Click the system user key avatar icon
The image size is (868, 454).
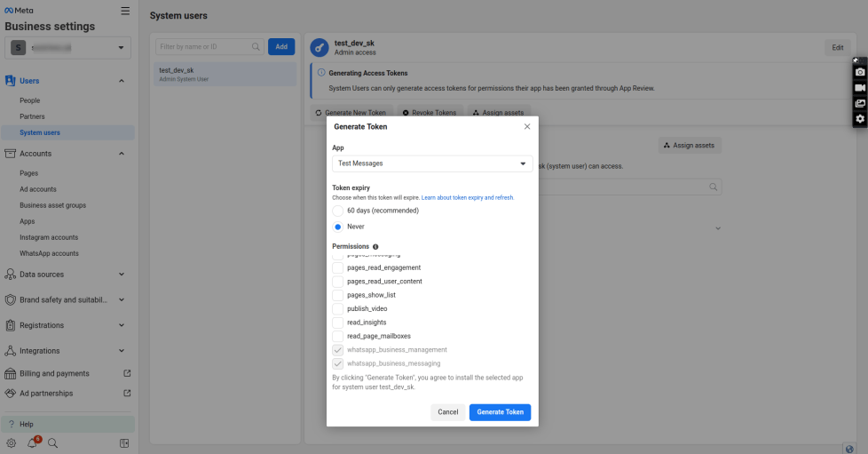tap(320, 48)
